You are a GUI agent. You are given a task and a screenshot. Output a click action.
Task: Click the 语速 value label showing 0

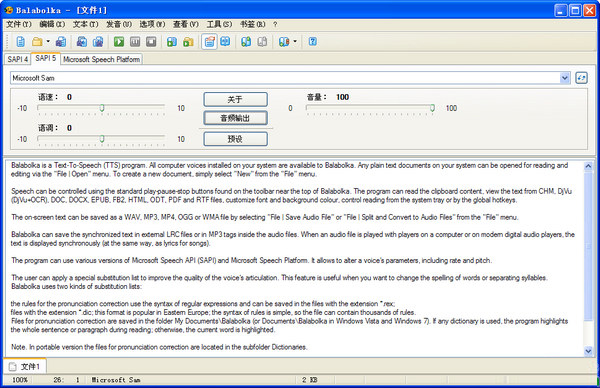69,97
